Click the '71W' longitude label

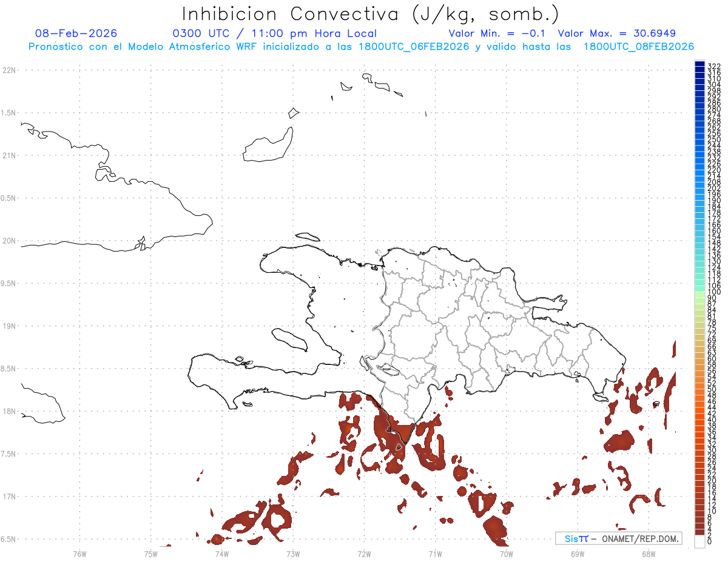435,554
